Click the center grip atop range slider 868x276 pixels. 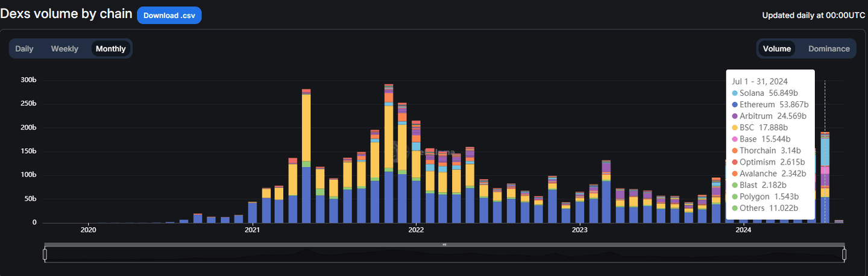pos(444,245)
